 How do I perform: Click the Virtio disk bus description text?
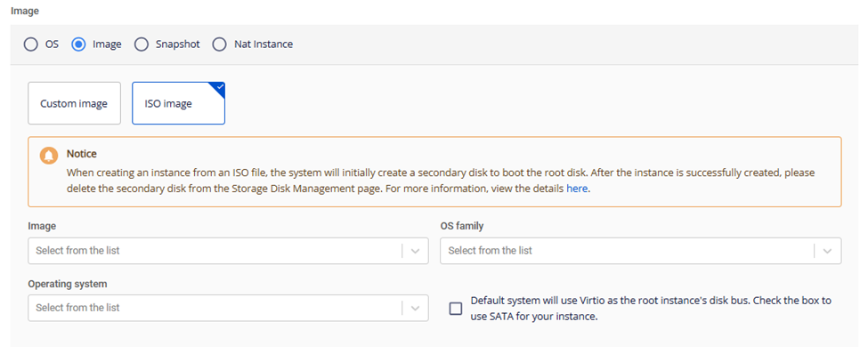pyautogui.click(x=651, y=309)
